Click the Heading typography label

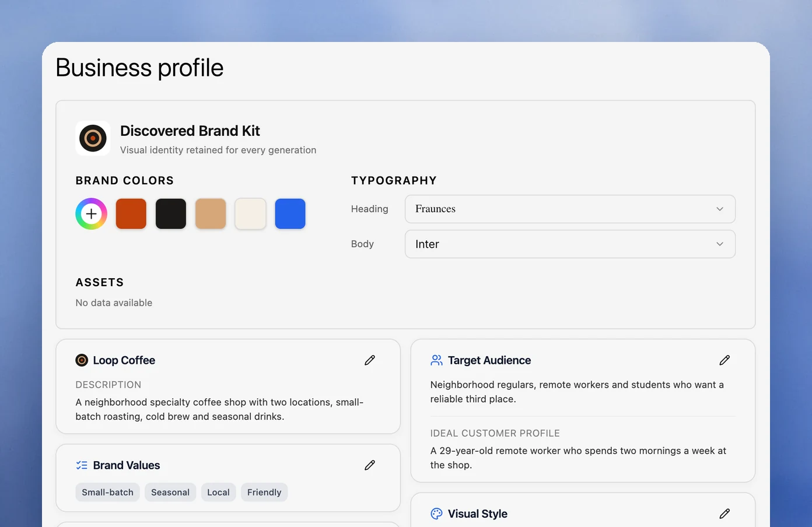click(370, 209)
